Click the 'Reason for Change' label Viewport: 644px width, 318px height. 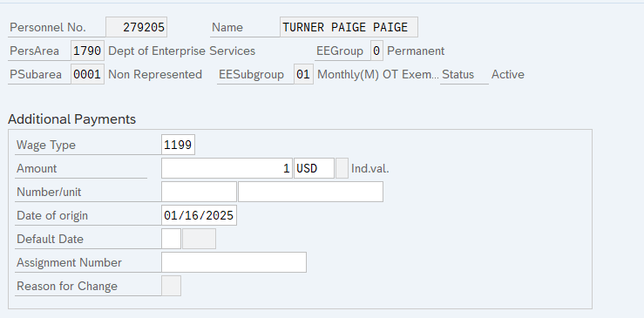pyautogui.click(x=67, y=286)
